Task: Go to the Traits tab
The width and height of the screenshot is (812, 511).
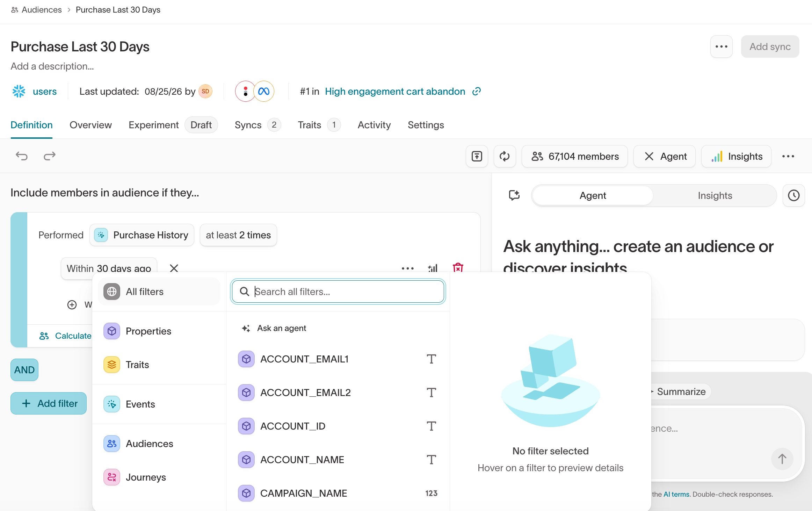Action: (x=319, y=125)
